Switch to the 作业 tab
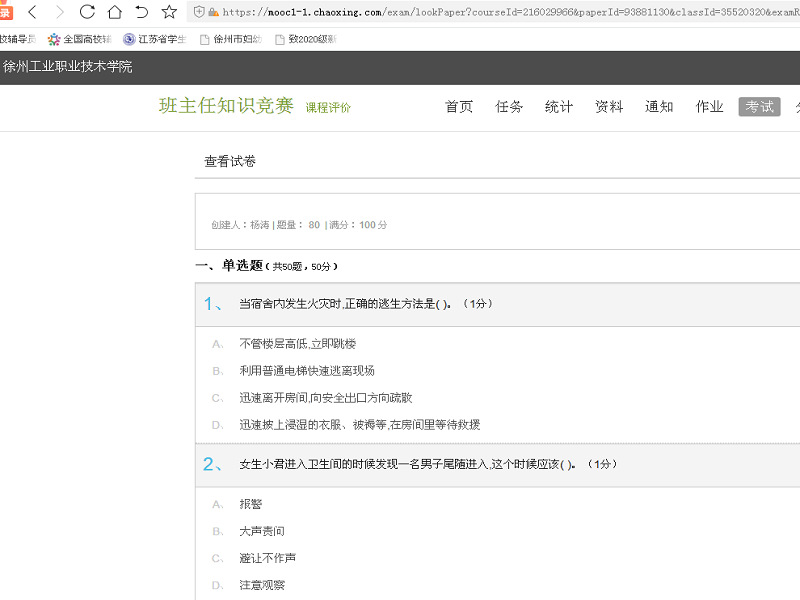800x600 pixels. point(709,107)
